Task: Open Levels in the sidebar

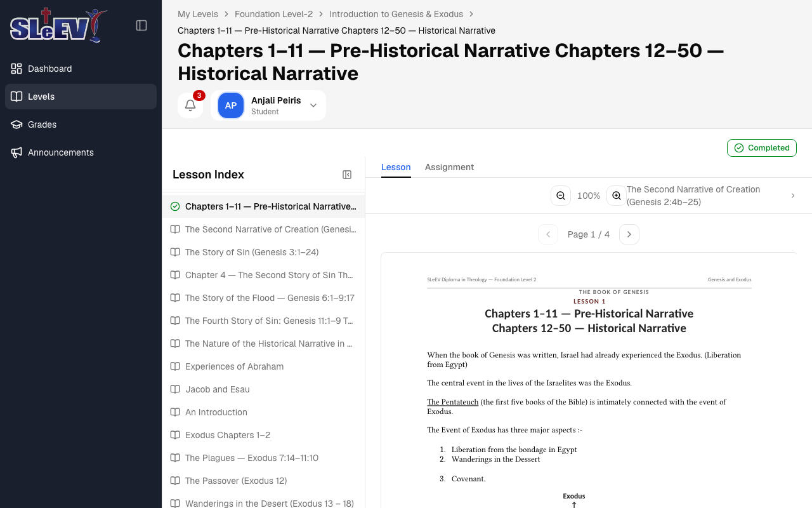Action: (81, 97)
